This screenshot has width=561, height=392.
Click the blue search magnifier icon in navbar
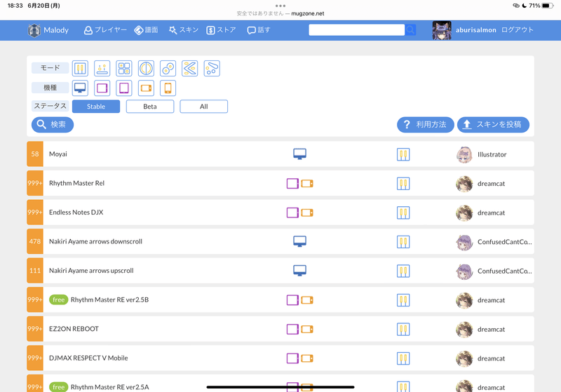tap(410, 30)
